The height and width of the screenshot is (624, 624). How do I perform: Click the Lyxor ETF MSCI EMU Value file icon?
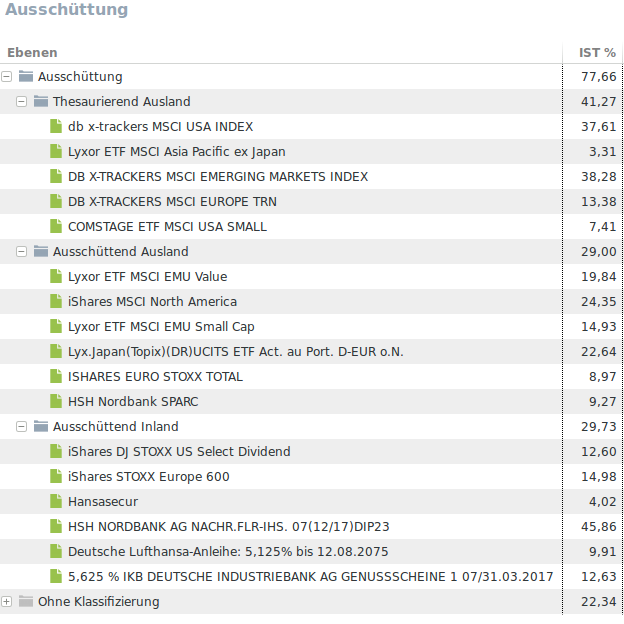coord(56,276)
